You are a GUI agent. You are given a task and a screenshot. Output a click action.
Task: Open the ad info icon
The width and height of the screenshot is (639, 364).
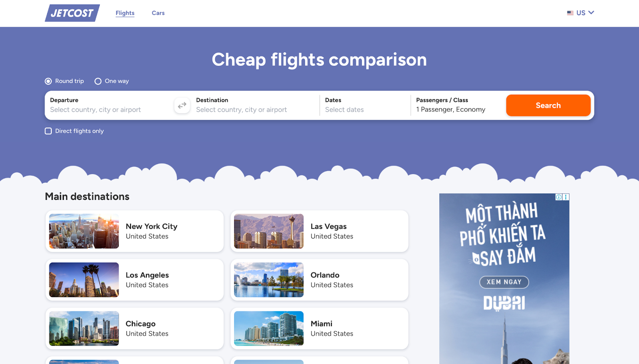tap(559, 197)
